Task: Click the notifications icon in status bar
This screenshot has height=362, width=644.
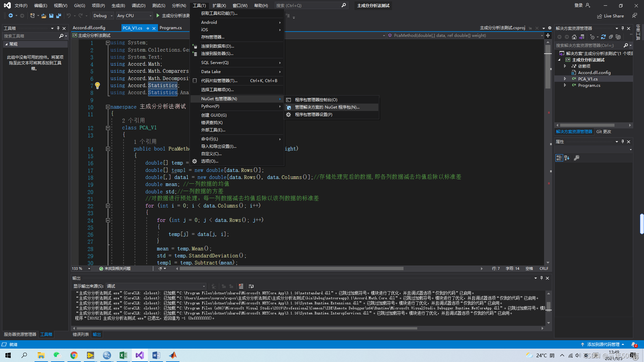Action: pos(634,345)
